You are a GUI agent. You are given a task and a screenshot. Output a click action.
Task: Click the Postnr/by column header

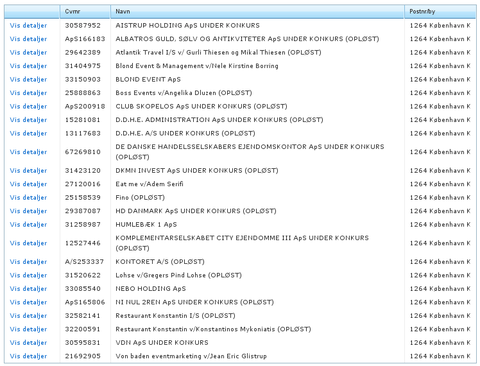422,12
